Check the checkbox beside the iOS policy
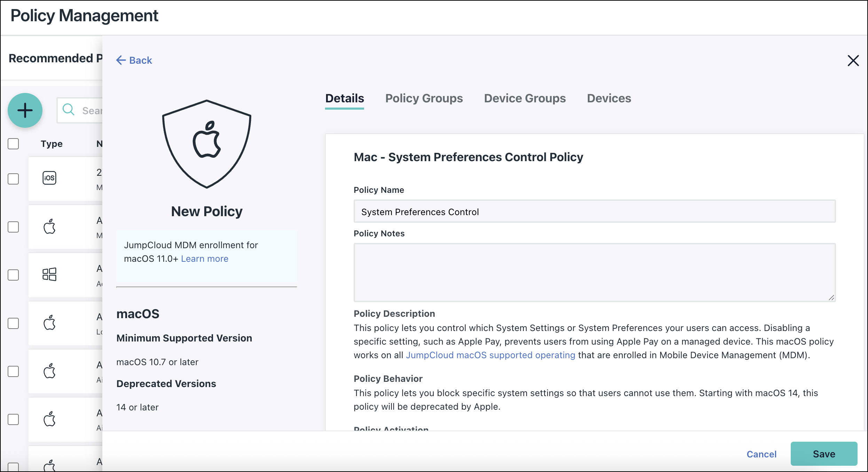 coord(13,179)
